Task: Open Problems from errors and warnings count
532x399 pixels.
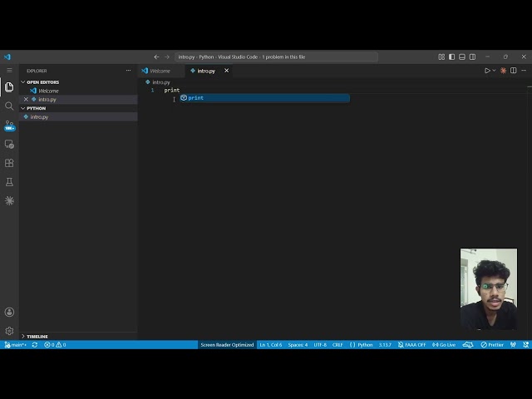Action: click(55, 345)
